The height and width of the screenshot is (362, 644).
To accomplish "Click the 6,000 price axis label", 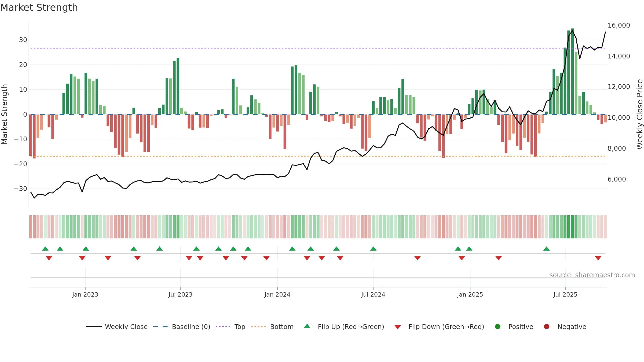I will (x=617, y=179).
